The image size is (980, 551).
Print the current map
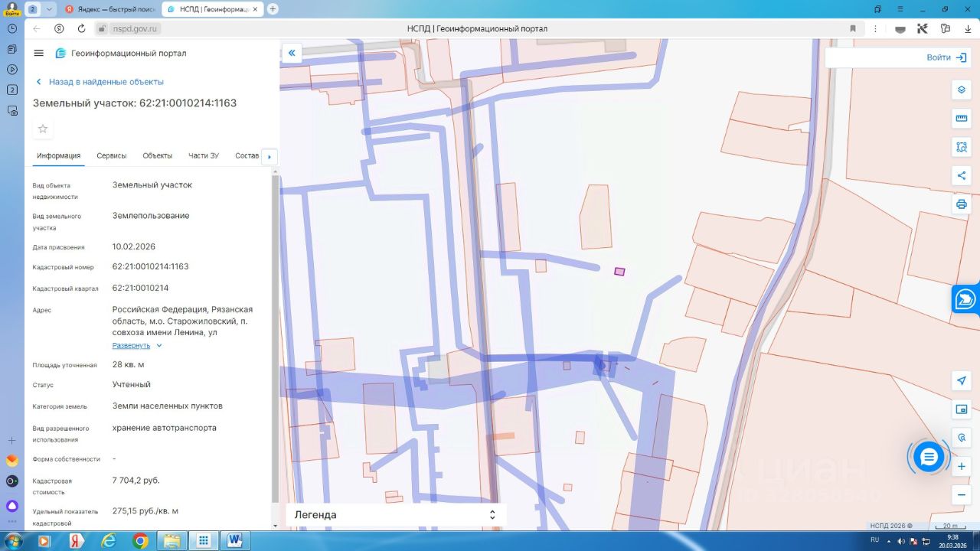point(962,204)
